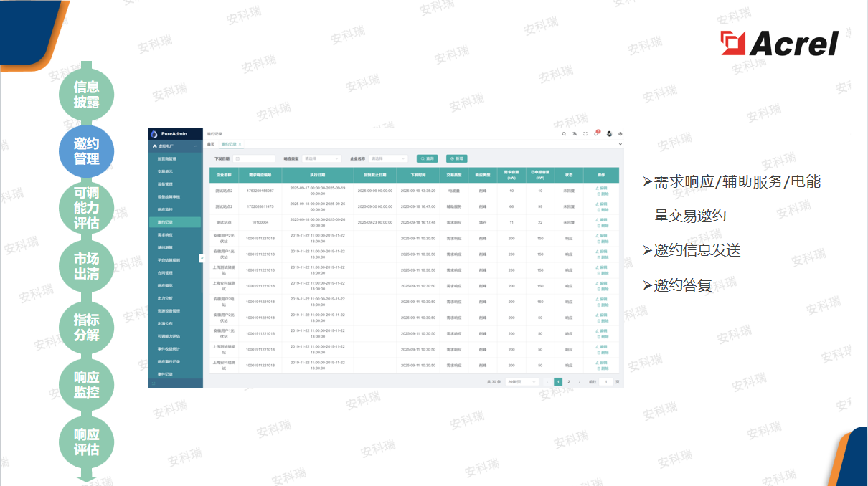Screen dimensions: 868x486
Task: Toggle fullscreen with the expand icon
Action: tap(585, 133)
